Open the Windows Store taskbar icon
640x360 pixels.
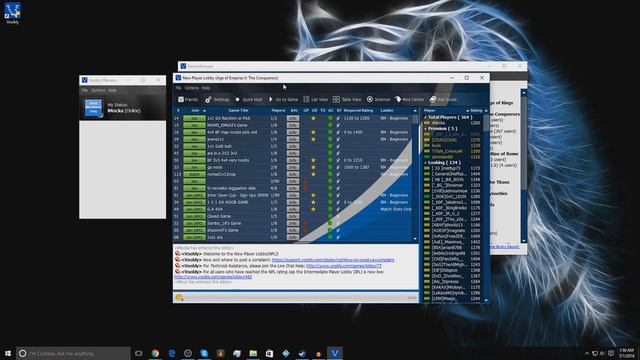coord(269,353)
